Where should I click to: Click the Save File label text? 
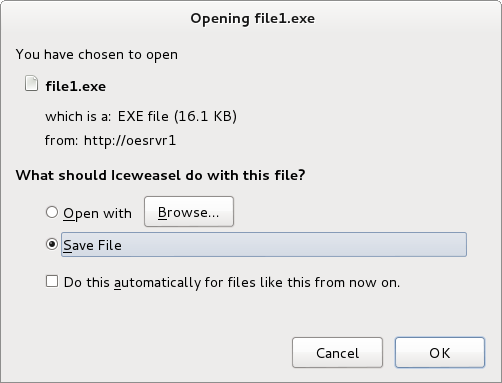[x=92, y=246]
